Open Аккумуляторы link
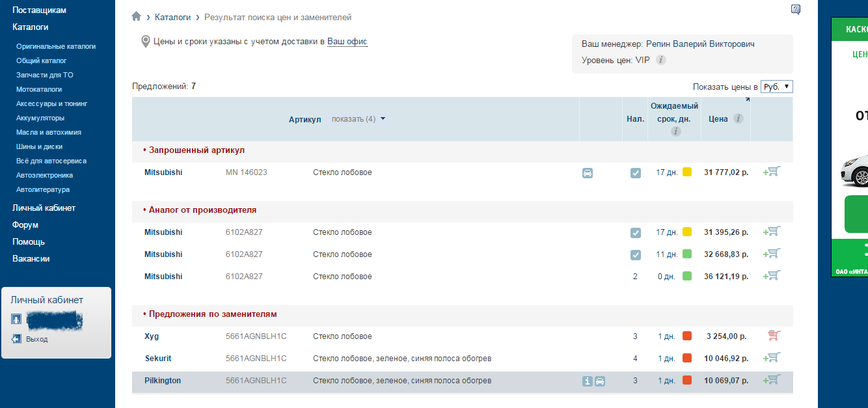Viewport: 868px width, 408px height. (40, 118)
